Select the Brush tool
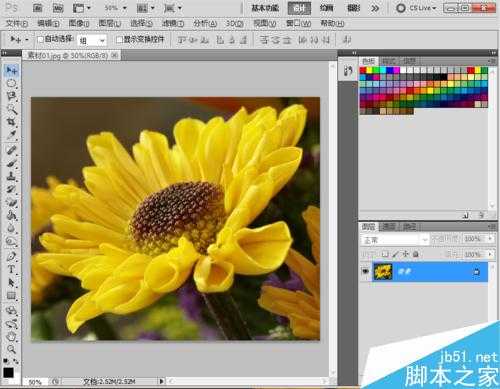This screenshot has height=389, width=500. (x=12, y=163)
